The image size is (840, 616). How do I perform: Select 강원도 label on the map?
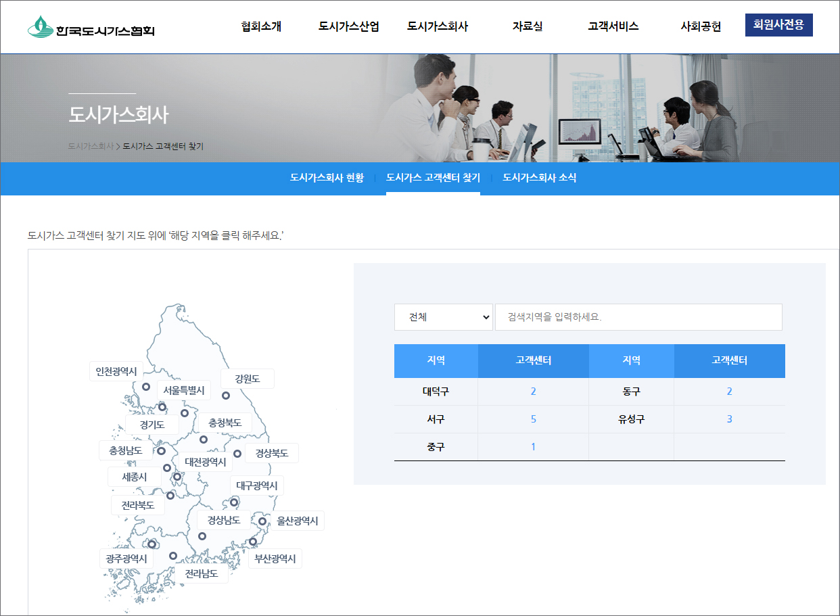tap(248, 379)
